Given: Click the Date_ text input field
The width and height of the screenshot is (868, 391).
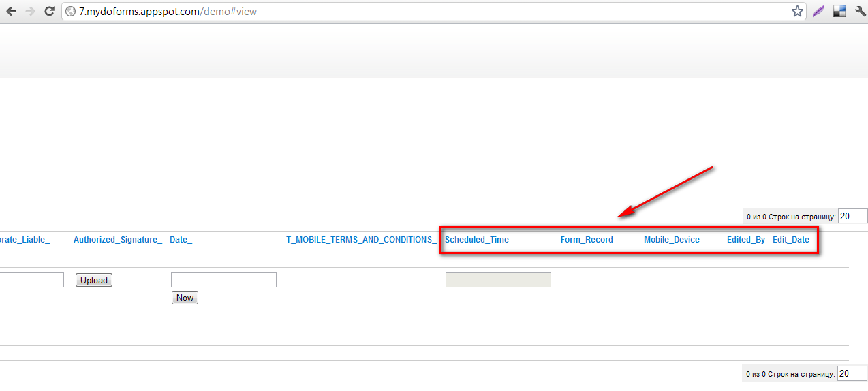Looking at the screenshot, I should click(x=223, y=280).
